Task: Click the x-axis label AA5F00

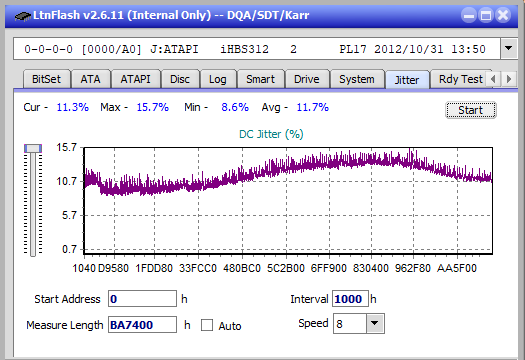Action: (457, 268)
